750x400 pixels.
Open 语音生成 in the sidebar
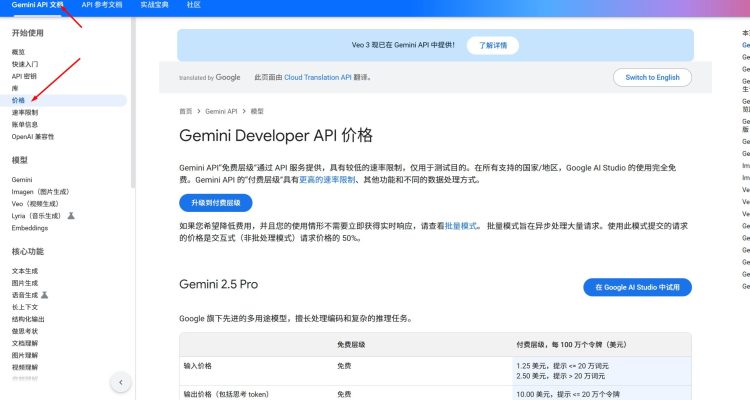(x=25, y=295)
